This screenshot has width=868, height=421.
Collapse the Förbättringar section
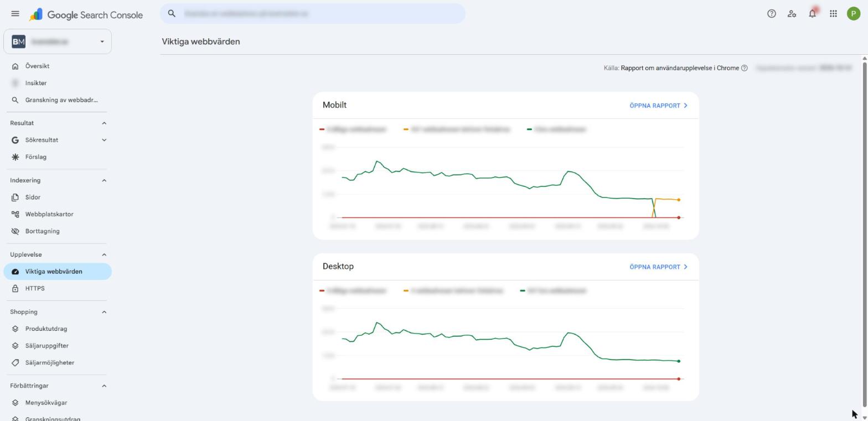(104, 386)
